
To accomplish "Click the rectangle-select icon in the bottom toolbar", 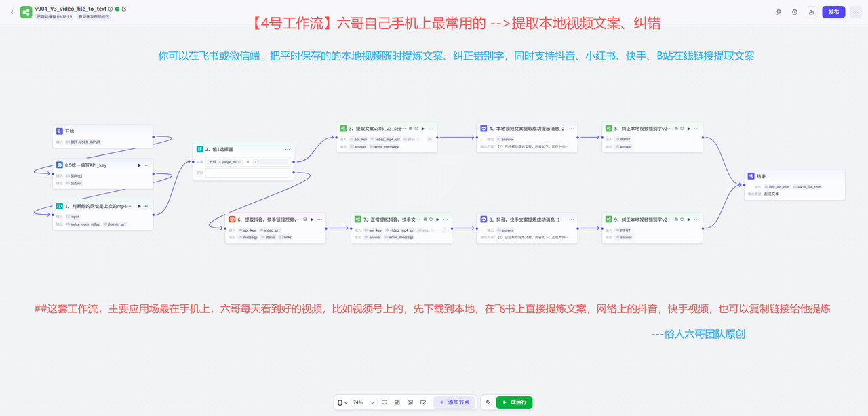I will point(423,402).
